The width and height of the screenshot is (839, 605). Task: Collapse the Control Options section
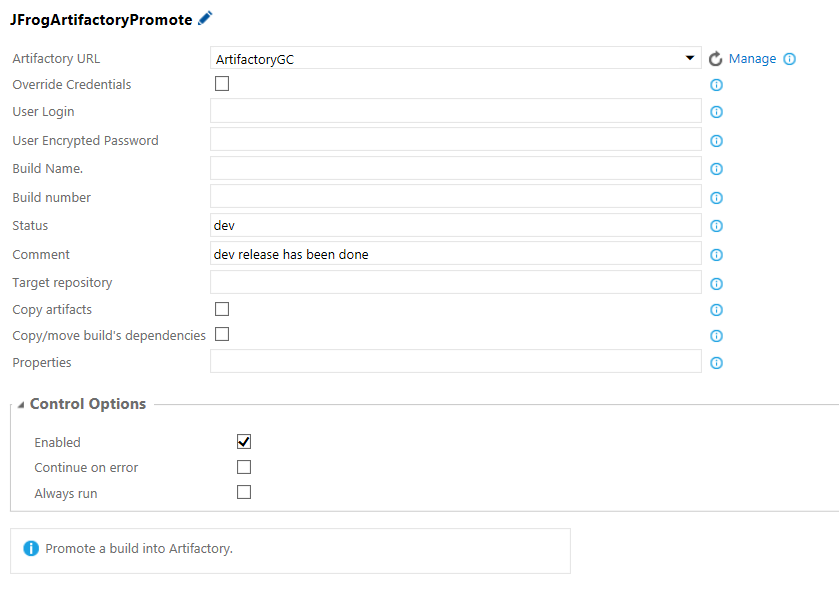point(20,405)
